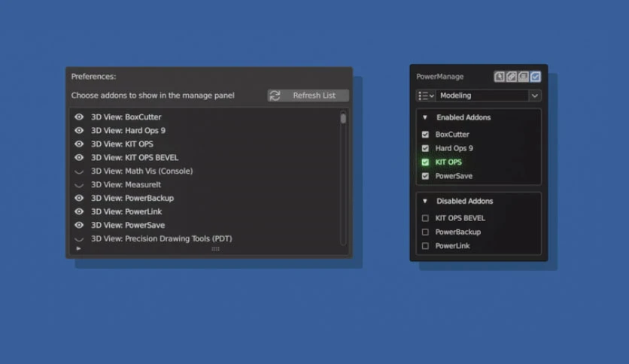Viewport: 629px width, 364px height.
Task: Select the '3D View: PowerLink' row text
Action: coord(126,211)
